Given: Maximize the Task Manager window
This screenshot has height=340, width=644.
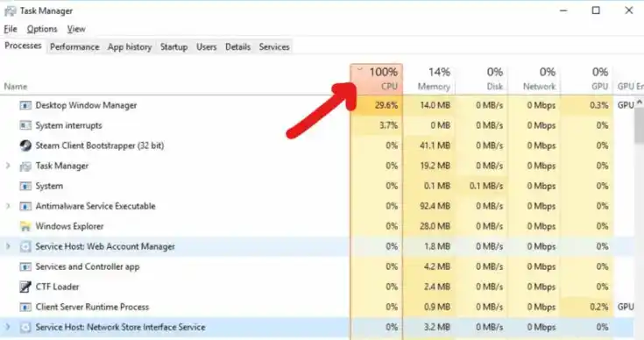Looking at the screenshot, I should click(x=596, y=11).
